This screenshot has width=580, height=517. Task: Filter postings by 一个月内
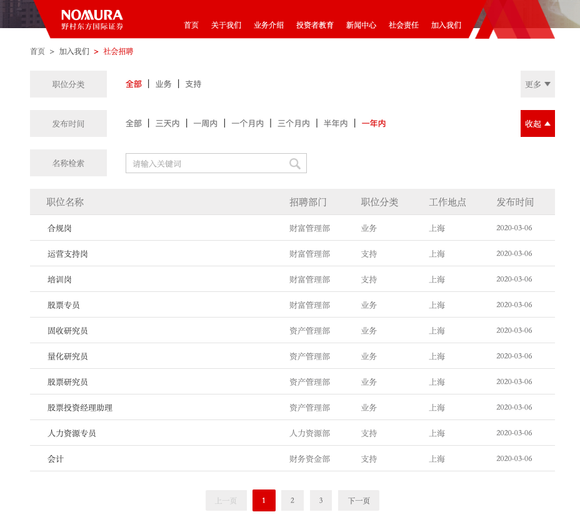[247, 124]
